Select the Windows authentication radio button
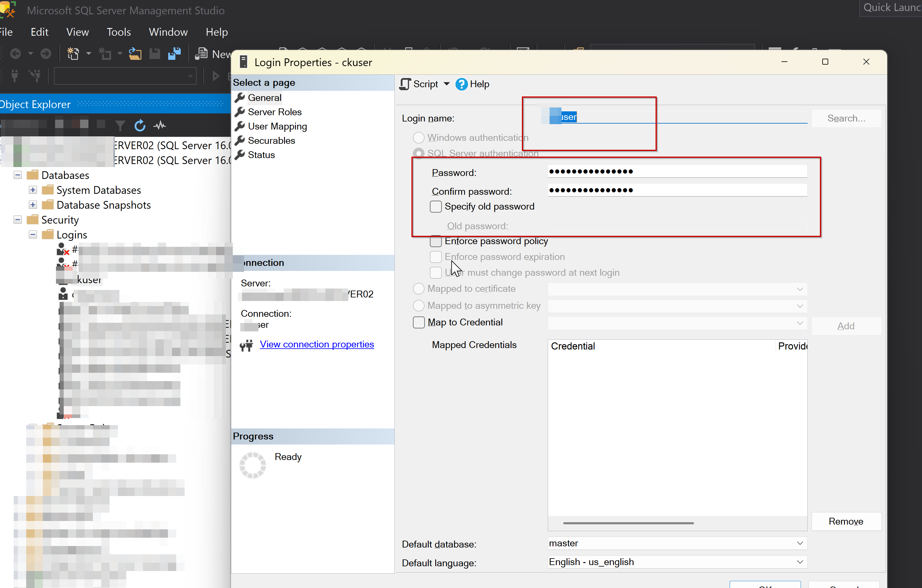The width and height of the screenshot is (922, 588). point(418,138)
